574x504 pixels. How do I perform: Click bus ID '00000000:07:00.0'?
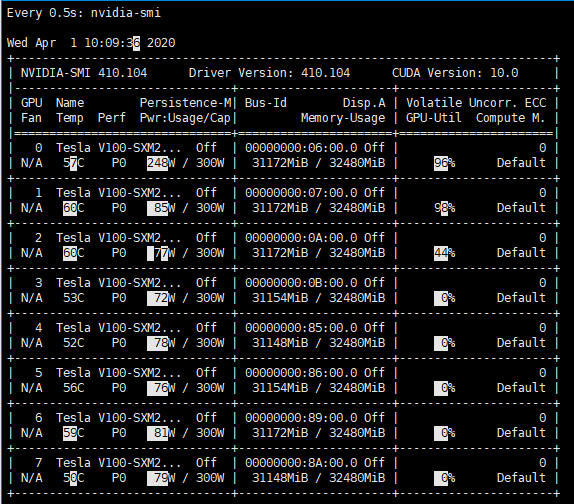pos(301,193)
